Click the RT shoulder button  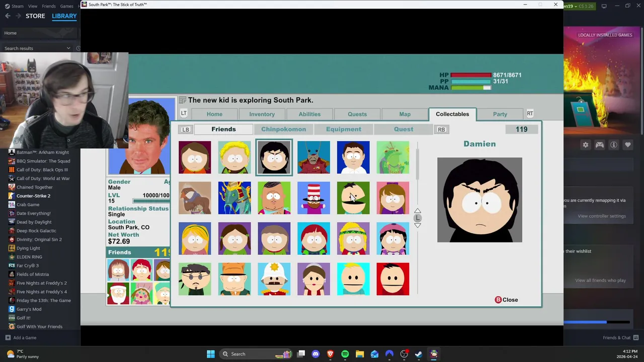530,114
